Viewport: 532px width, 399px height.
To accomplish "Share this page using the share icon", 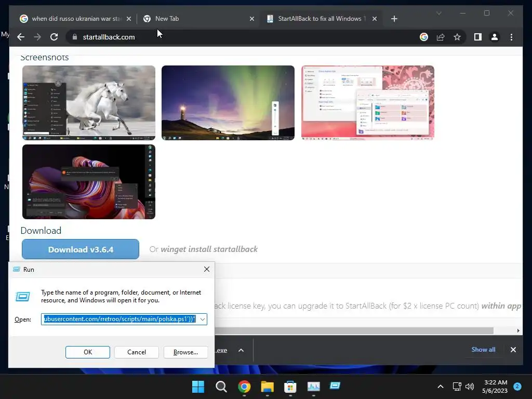I will pyautogui.click(x=441, y=37).
